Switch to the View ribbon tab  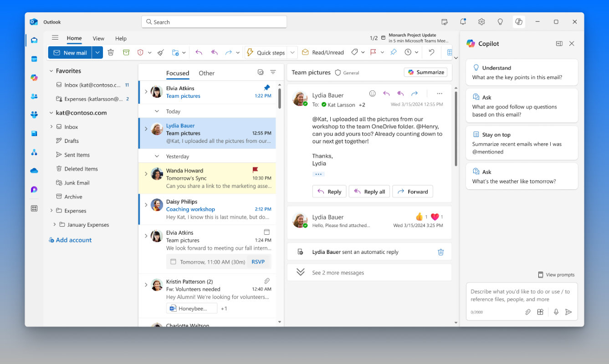click(98, 39)
